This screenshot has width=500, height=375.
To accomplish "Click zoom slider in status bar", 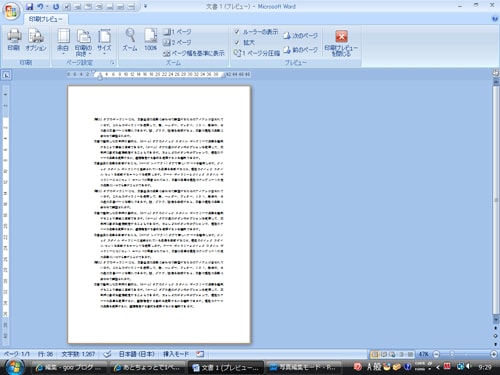I will (465, 354).
